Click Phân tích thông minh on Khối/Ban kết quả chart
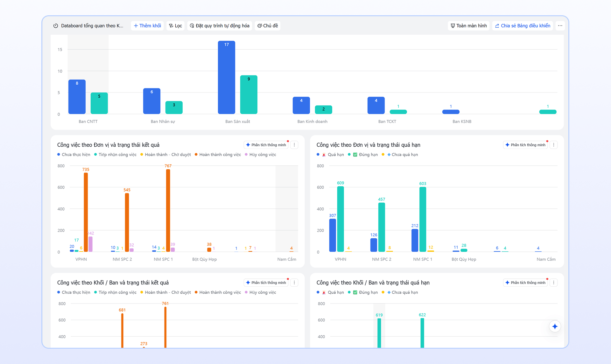This screenshot has width=611, height=364. (266, 283)
